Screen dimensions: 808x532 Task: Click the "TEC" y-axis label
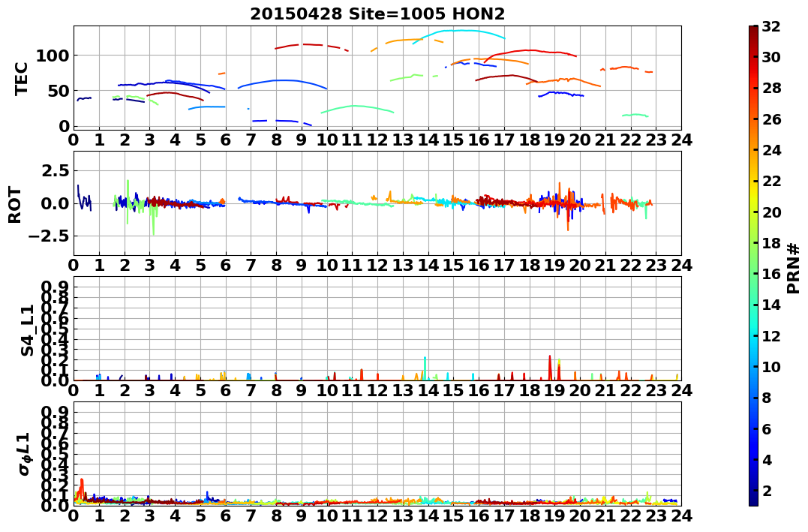pos(22,78)
